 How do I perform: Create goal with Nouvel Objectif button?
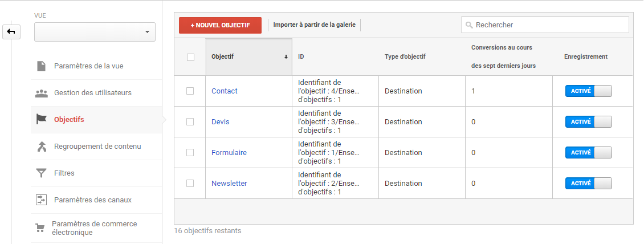click(x=220, y=26)
